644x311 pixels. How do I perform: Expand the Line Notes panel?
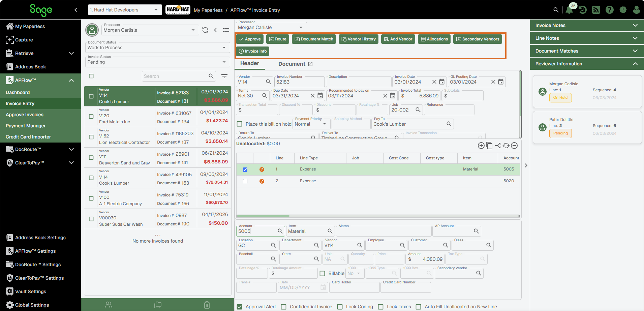click(587, 38)
